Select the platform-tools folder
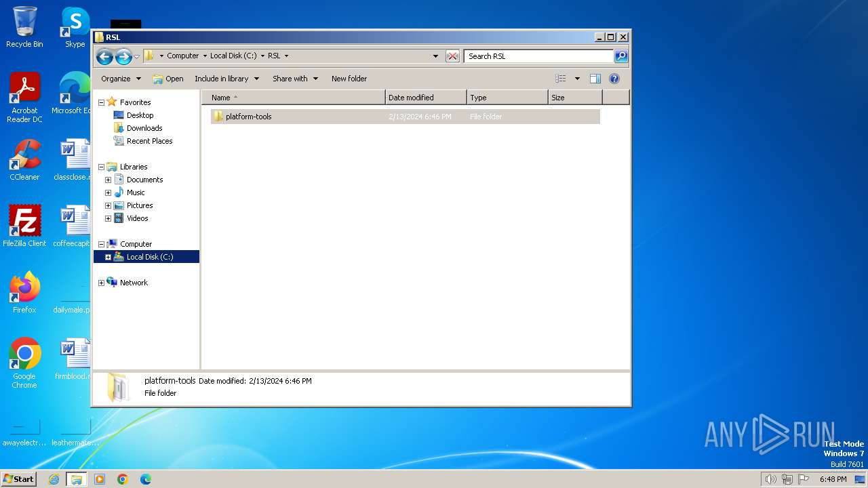Image resolution: width=868 pixels, height=488 pixels. 405,117
